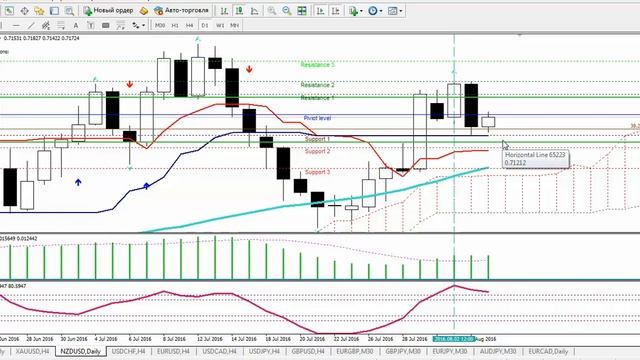Open the EURGBP,M30 chart tab

[355, 351]
